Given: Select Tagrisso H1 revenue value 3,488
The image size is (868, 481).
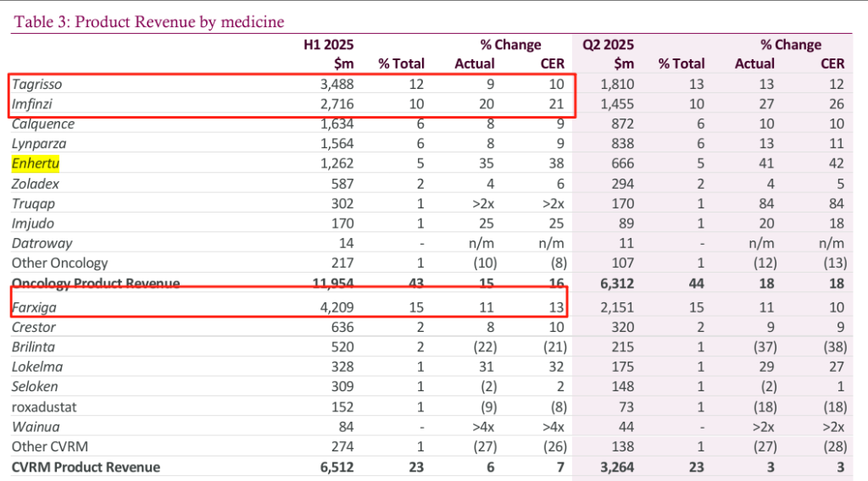Looking at the screenshot, I should [x=337, y=85].
